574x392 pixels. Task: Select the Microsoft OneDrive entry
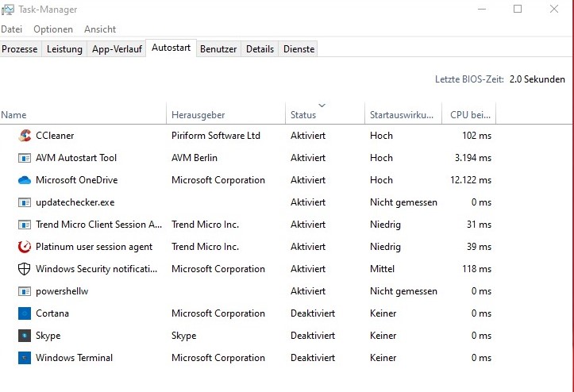(x=76, y=180)
